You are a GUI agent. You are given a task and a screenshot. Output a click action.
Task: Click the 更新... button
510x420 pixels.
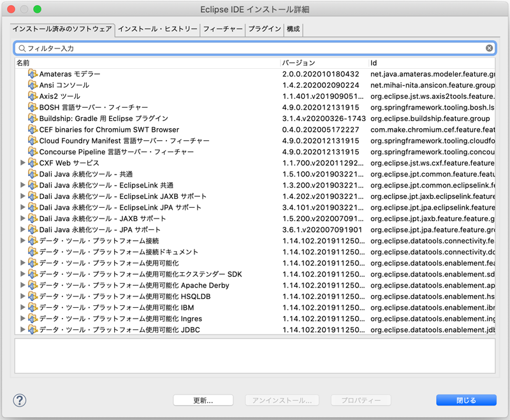pos(203,400)
